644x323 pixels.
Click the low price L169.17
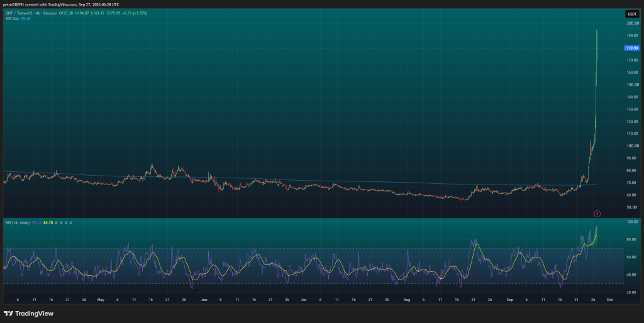tap(97, 13)
